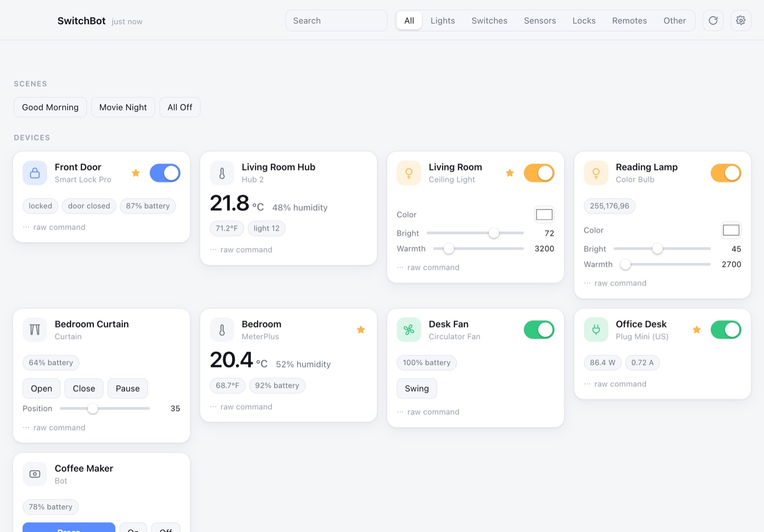Image resolution: width=764 pixels, height=532 pixels.
Task: Click the Living Room Hub thermometer icon
Action: pos(222,173)
